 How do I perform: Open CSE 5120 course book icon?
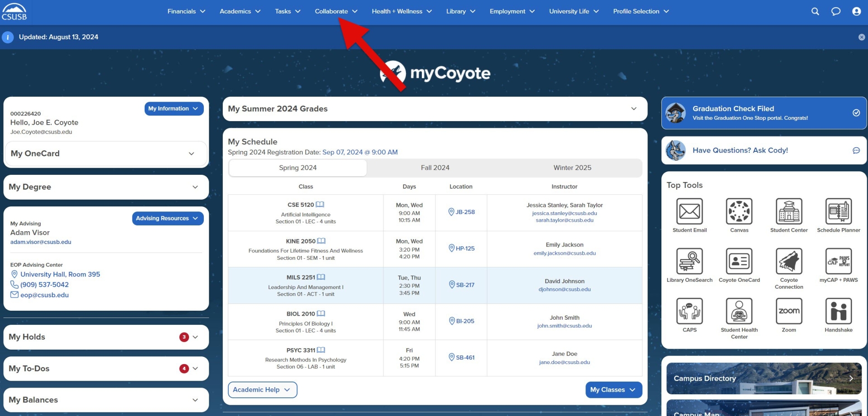[x=320, y=205]
